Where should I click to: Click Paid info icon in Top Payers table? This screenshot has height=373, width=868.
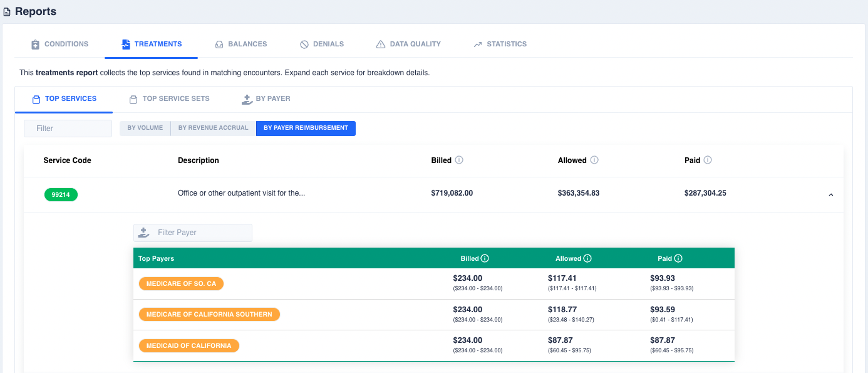pos(678,258)
